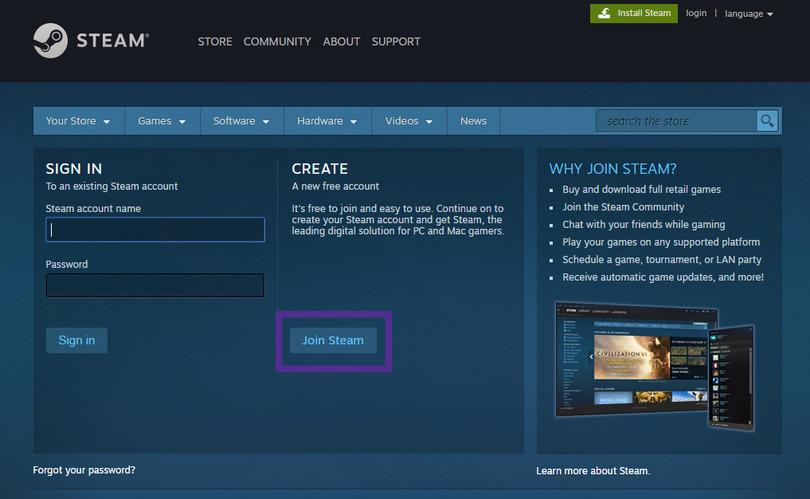Go to COMMUNITY in top navigation
810x499 pixels.
(x=277, y=41)
